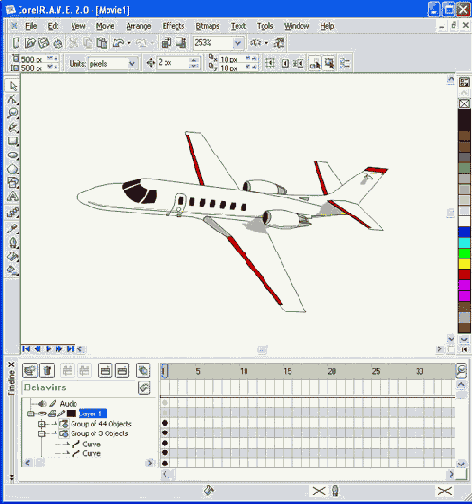Click frame 10 on timeline ruler
Viewport: 472px width, 504px height.
[x=244, y=371]
